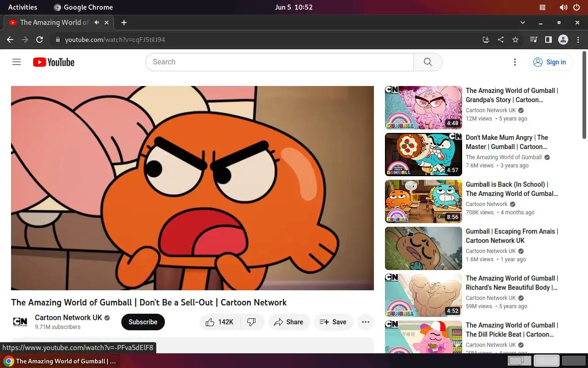
Task: Open Cartoon Network UK channel name link
Action: click(x=68, y=317)
